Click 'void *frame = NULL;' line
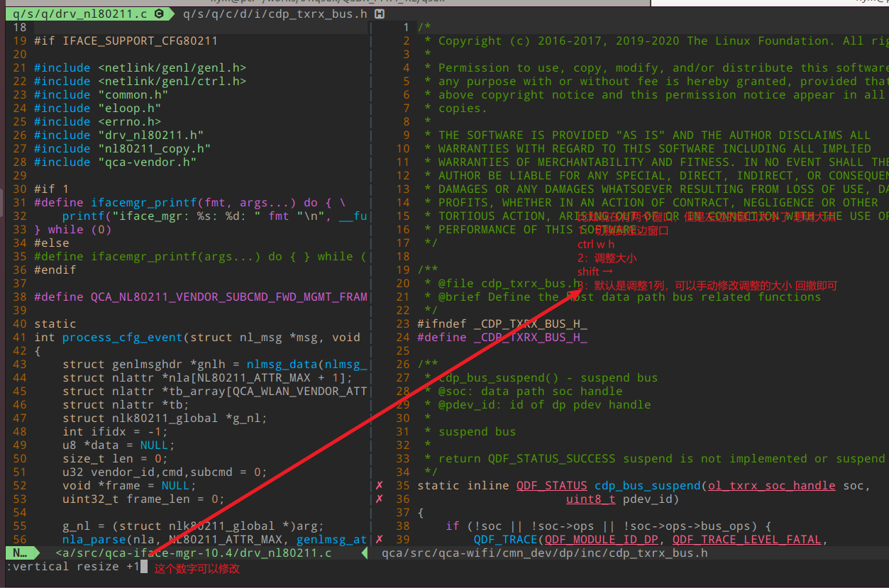This screenshot has width=889, height=588. click(129, 486)
